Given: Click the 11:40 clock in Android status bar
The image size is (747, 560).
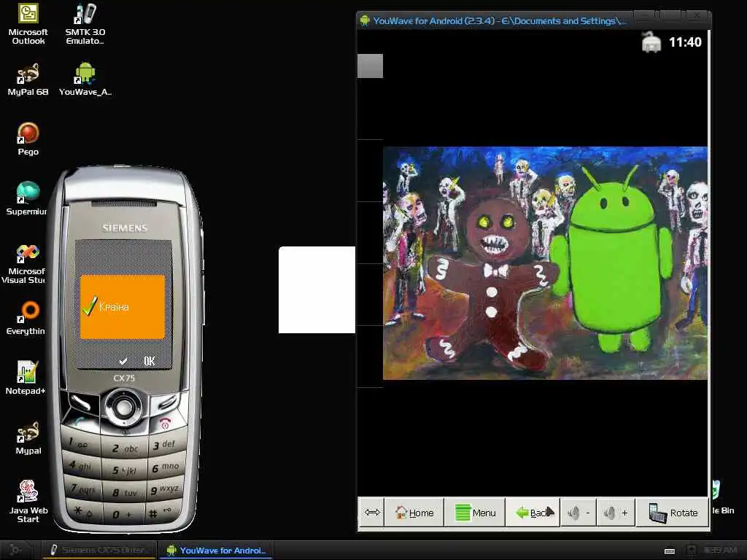Looking at the screenshot, I should (685, 42).
